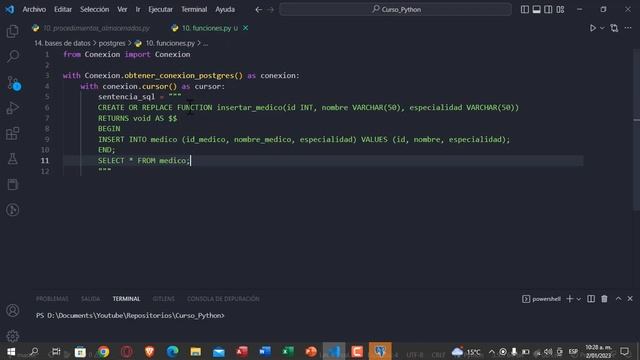Open the Selección menu
The height and width of the screenshot is (360, 640).
pos(94,9)
